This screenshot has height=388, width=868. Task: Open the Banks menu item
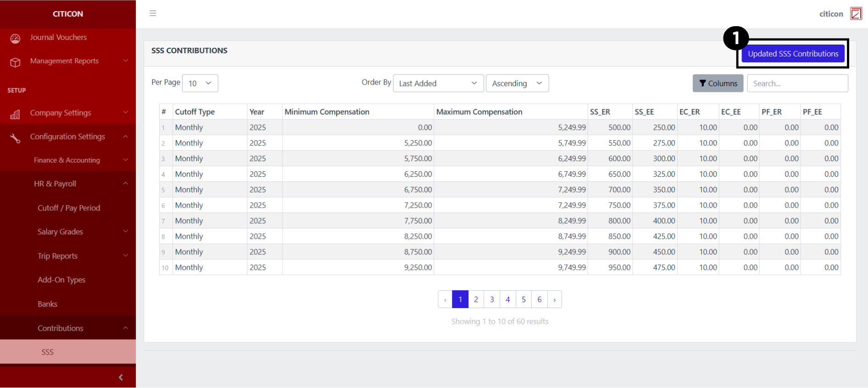click(48, 304)
